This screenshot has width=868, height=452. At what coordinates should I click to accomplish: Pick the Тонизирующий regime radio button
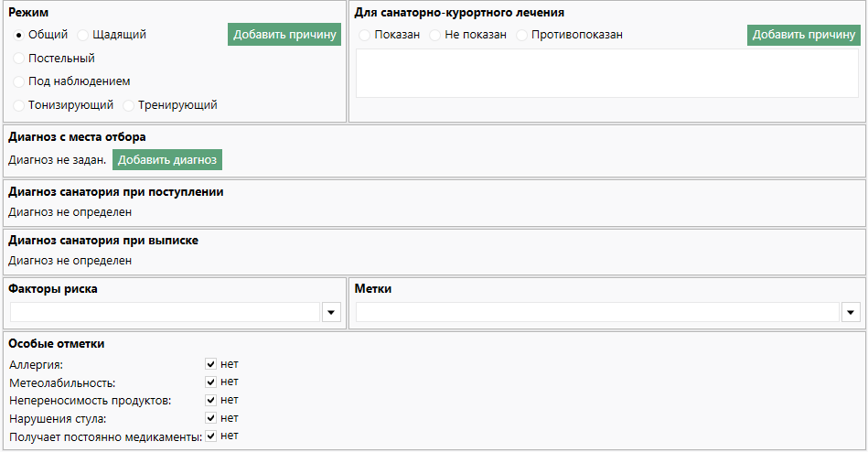pyautogui.click(x=18, y=104)
